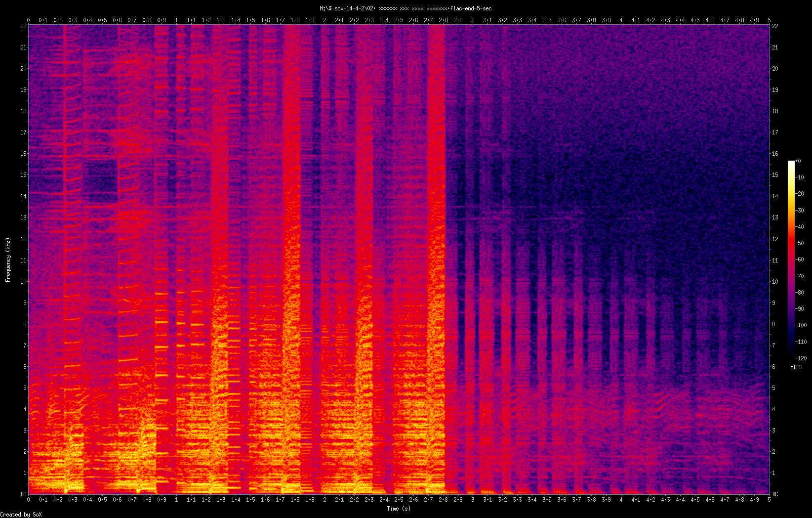Click the 'Created by SoX' text
This screenshot has width=812, height=518.
pos(21,515)
